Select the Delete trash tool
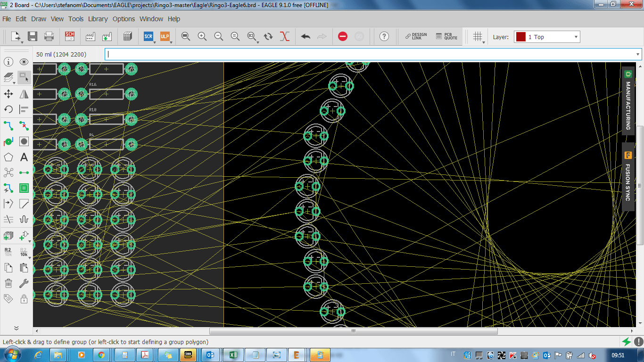 (x=8, y=283)
